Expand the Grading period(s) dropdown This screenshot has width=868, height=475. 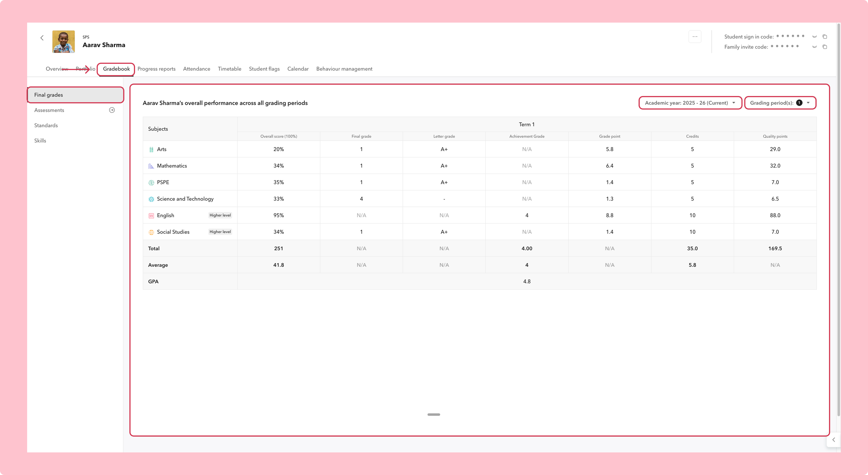point(780,103)
